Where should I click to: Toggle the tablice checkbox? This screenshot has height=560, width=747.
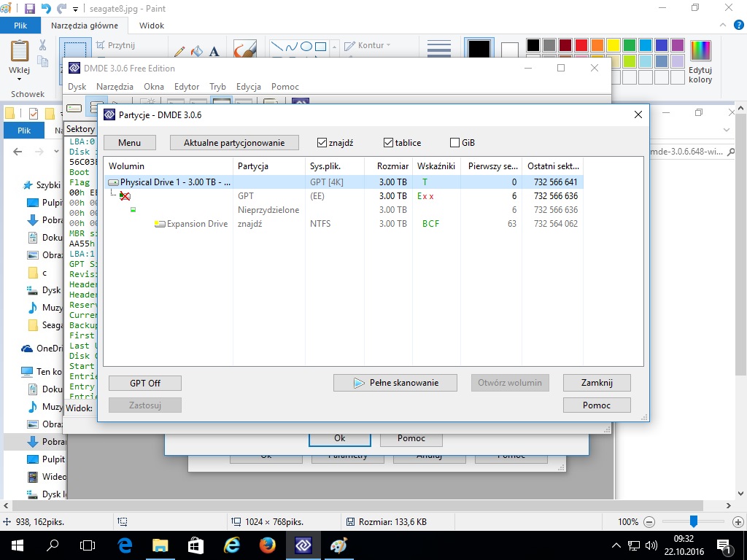coord(388,143)
